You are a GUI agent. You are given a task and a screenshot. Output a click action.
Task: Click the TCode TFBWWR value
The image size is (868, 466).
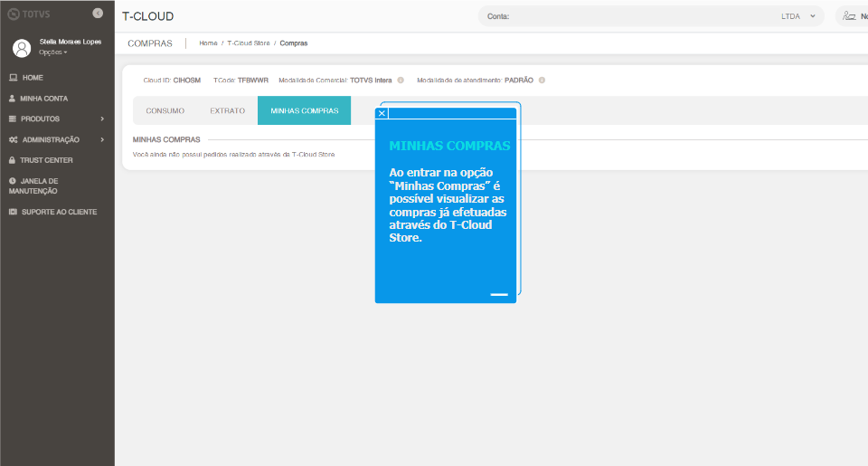[253, 81]
